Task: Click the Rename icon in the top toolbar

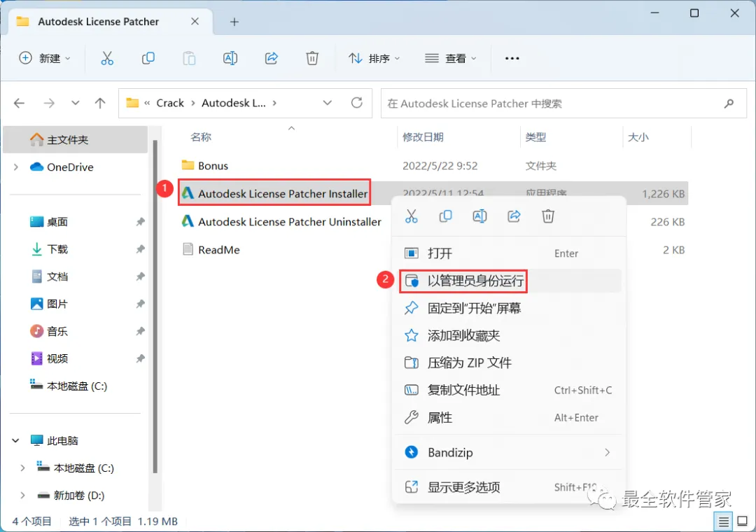Action: point(230,58)
